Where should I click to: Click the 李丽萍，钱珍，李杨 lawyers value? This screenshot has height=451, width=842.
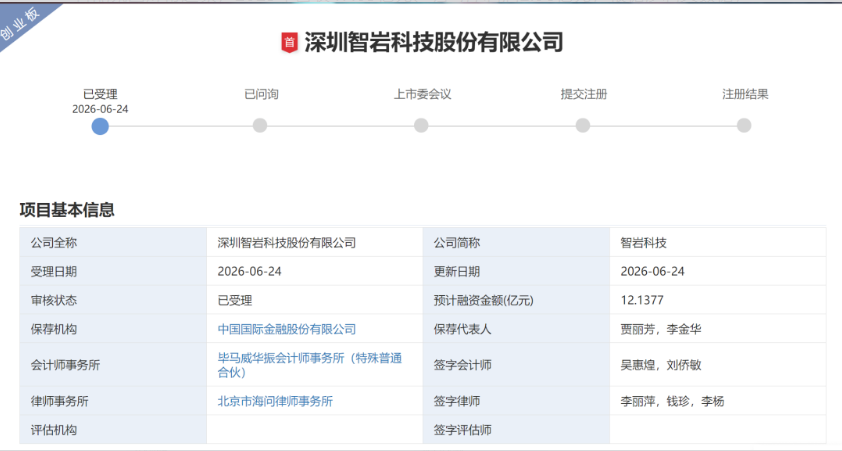(672, 401)
